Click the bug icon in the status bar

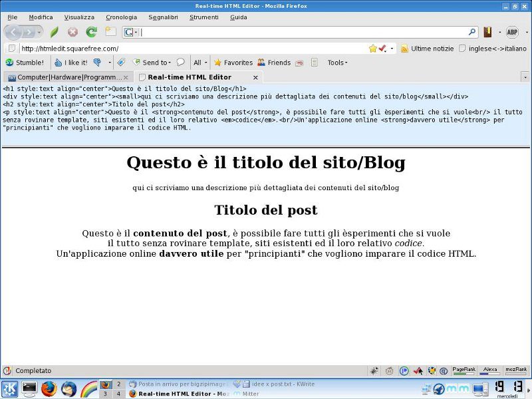tap(372, 371)
